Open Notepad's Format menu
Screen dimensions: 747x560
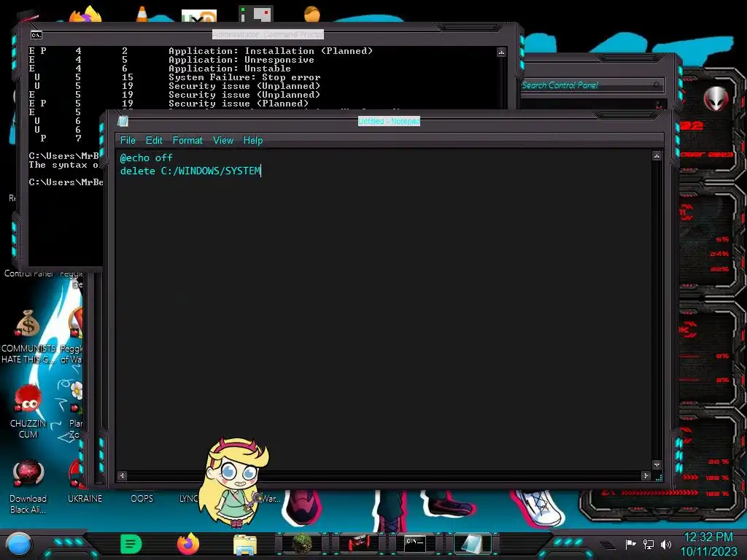(x=187, y=141)
